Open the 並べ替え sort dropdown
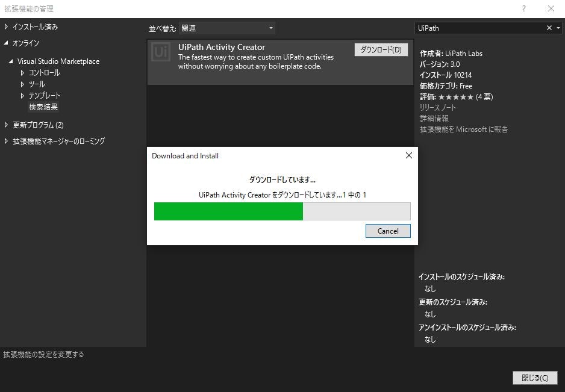The image size is (565, 392). [227, 28]
